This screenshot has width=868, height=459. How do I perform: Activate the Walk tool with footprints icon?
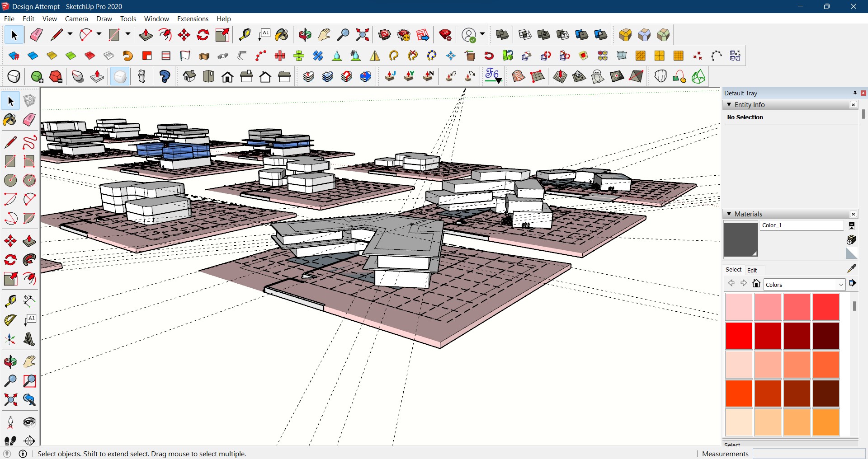[10, 440]
